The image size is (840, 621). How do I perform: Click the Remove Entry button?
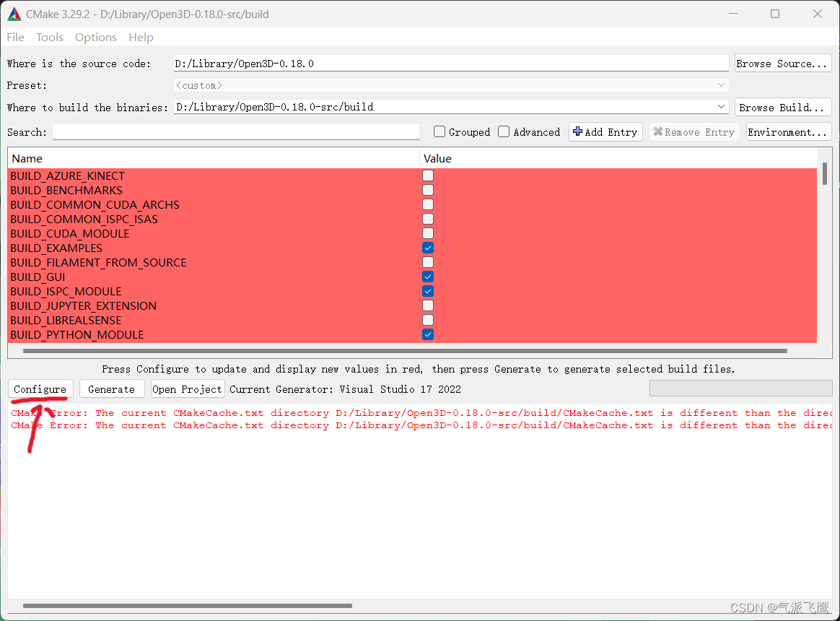(x=694, y=132)
